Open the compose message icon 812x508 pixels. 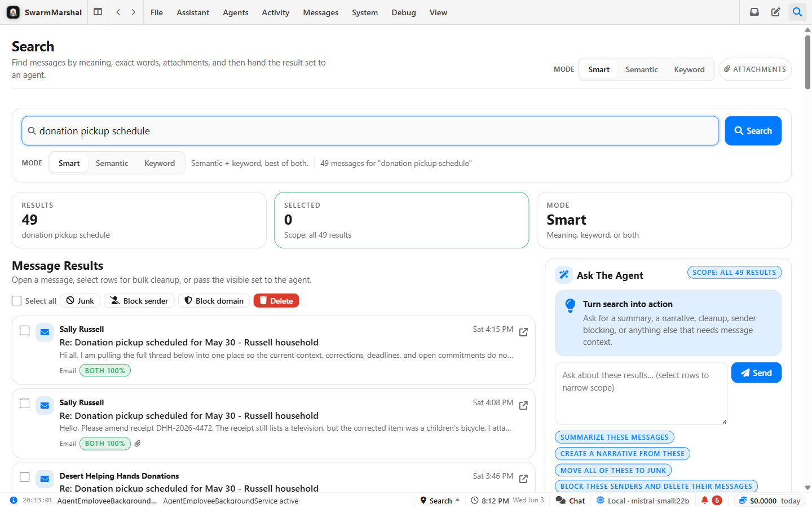coord(775,12)
